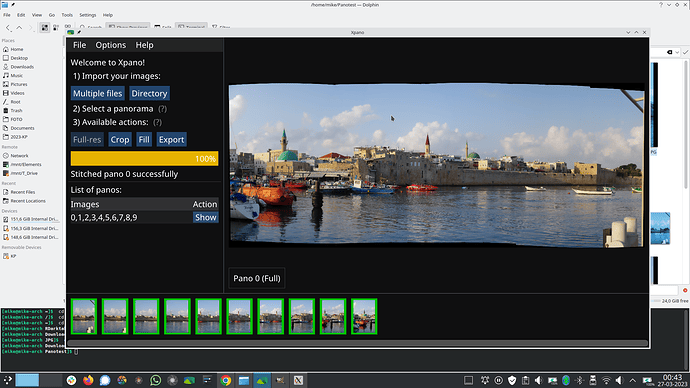
Task: Open Dolphin's View menu
Action: pos(37,15)
